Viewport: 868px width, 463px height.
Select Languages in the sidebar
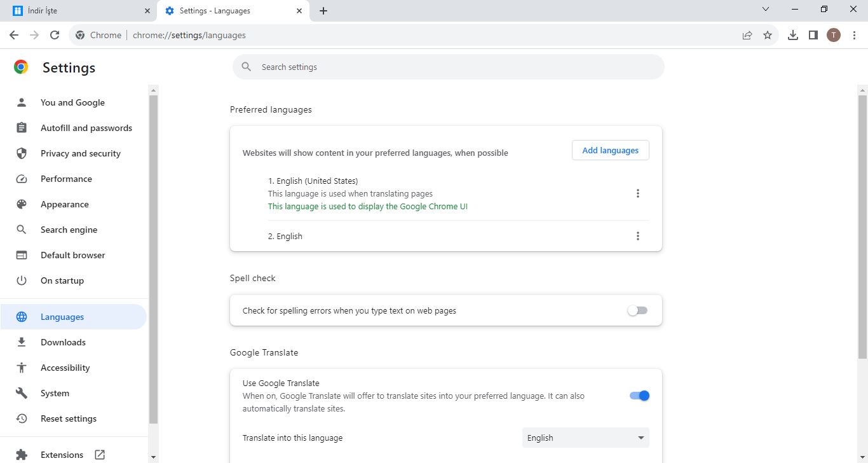73,317
